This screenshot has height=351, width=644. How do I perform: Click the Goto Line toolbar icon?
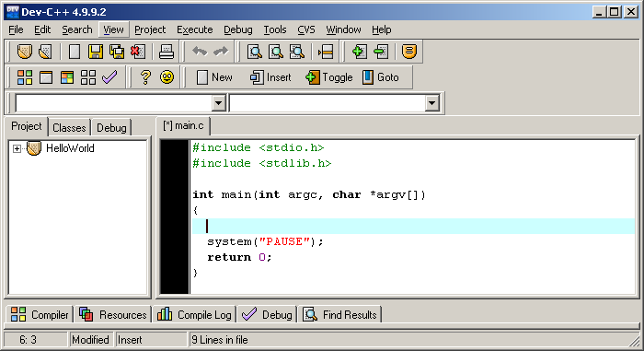click(x=326, y=52)
